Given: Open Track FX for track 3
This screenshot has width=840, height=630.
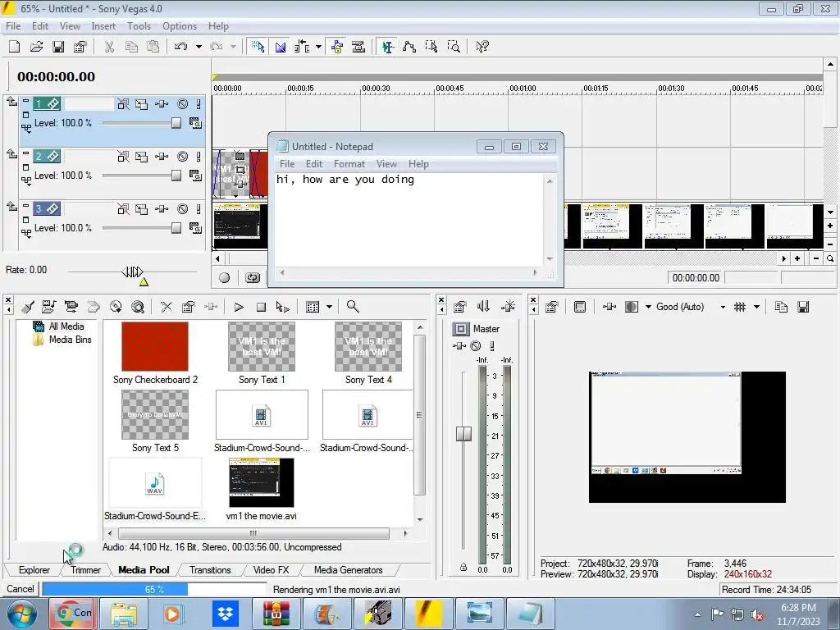Looking at the screenshot, I should 162,209.
